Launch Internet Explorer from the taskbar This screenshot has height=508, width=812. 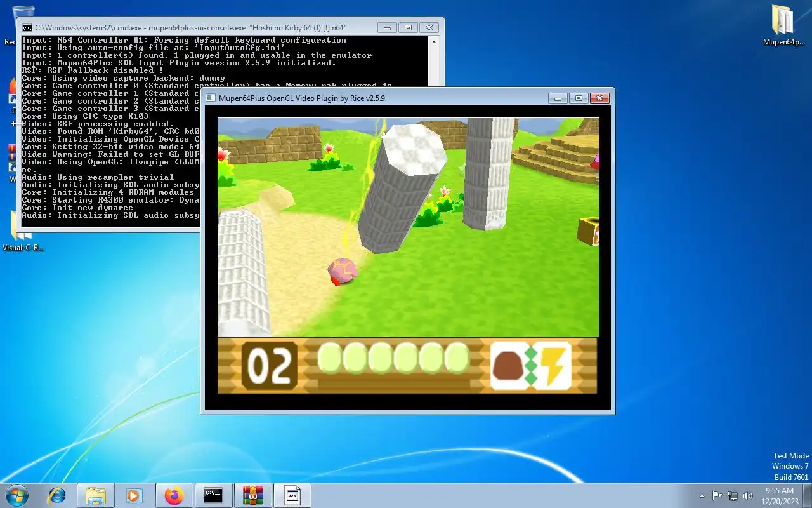pyautogui.click(x=57, y=495)
